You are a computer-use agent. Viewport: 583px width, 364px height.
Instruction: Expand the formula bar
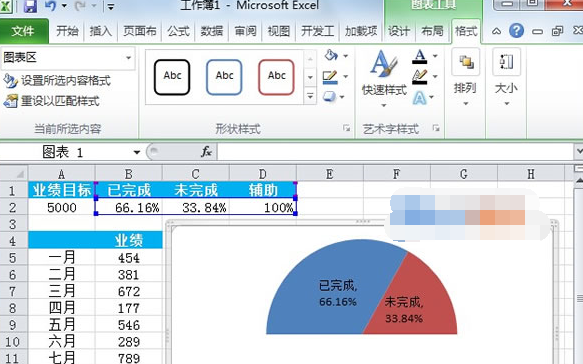pyautogui.click(x=579, y=152)
